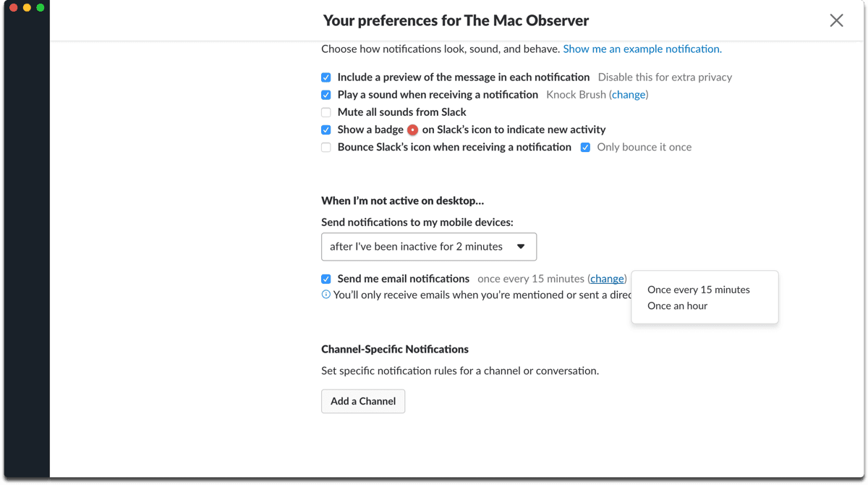
Task: Disable message preview in notifications
Action: [x=325, y=77]
